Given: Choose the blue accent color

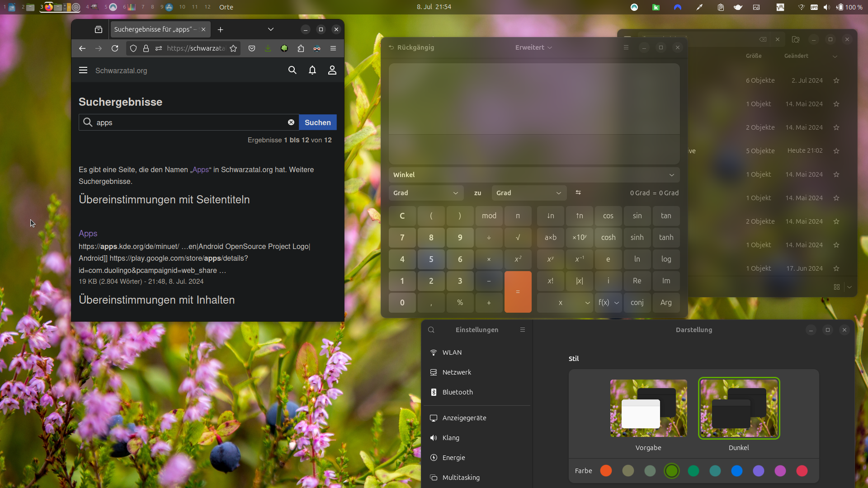Looking at the screenshot, I should [736, 471].
